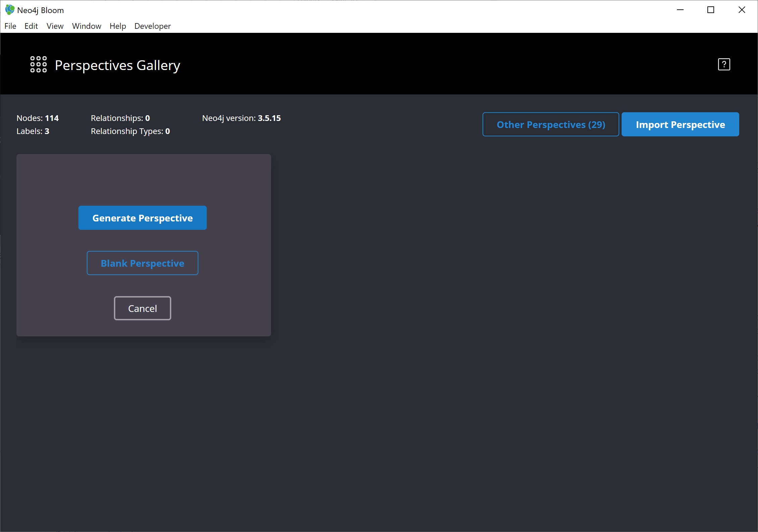This screenshot has width=758, height=532.
Task: Open the File menu
Action: [x=10, y=26]
